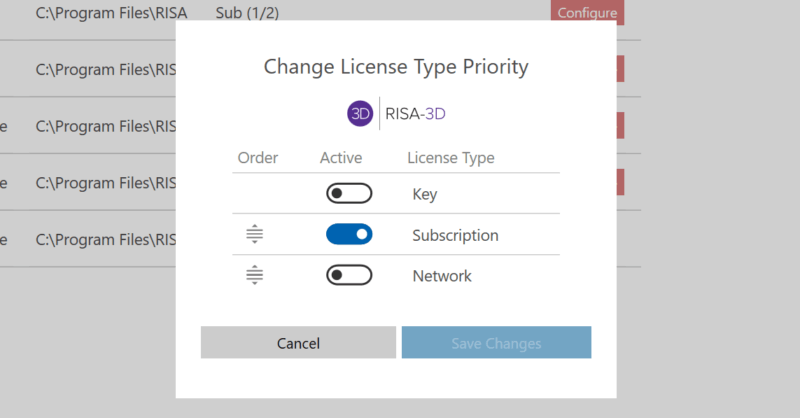Click the red Configure button behind dialog
800x418 pixels.
click(587, 13)
